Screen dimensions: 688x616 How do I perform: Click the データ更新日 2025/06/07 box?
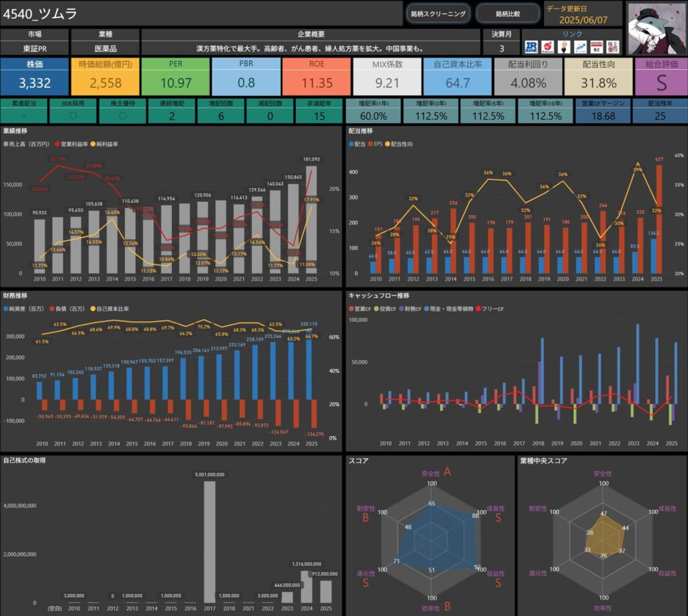tap(583, 15)
